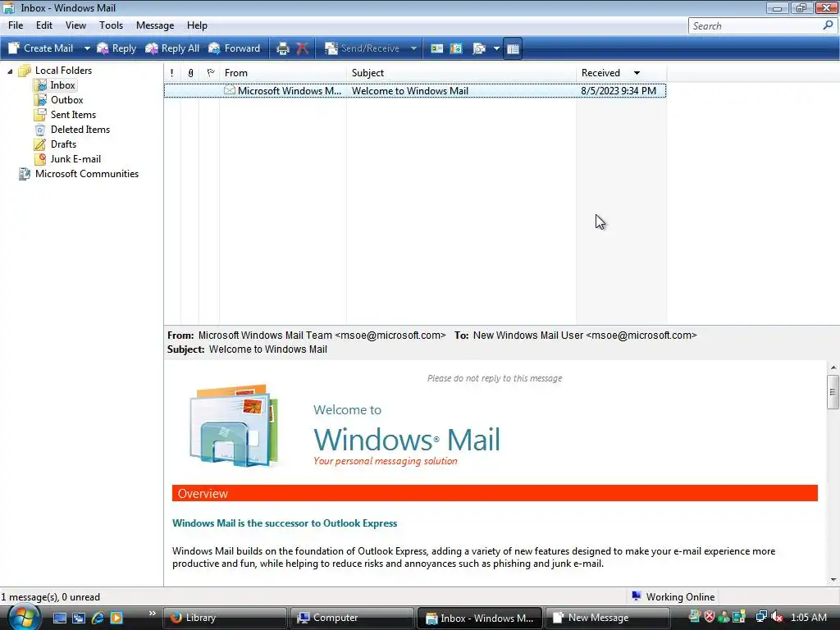Image resolution: width=840 pixels, height=630 pixels.
Task: Open the Edit menu
Action: (x=44, y=25)
